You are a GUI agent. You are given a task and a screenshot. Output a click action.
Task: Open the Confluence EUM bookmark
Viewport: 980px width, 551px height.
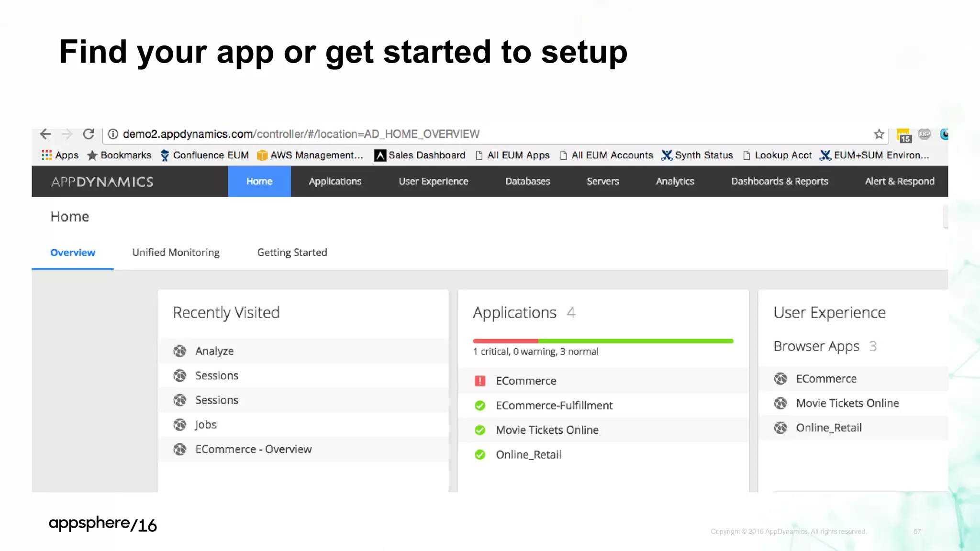point(205,155)
